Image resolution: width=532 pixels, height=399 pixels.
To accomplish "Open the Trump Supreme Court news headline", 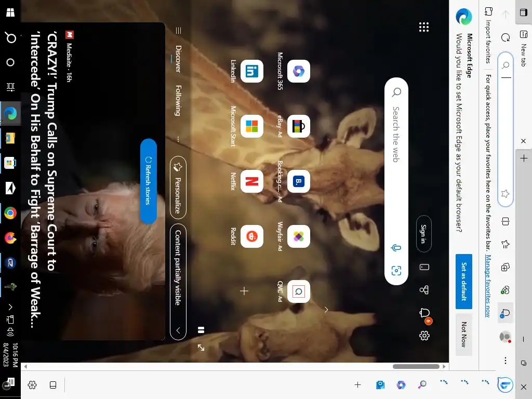I will coord(44,180).
